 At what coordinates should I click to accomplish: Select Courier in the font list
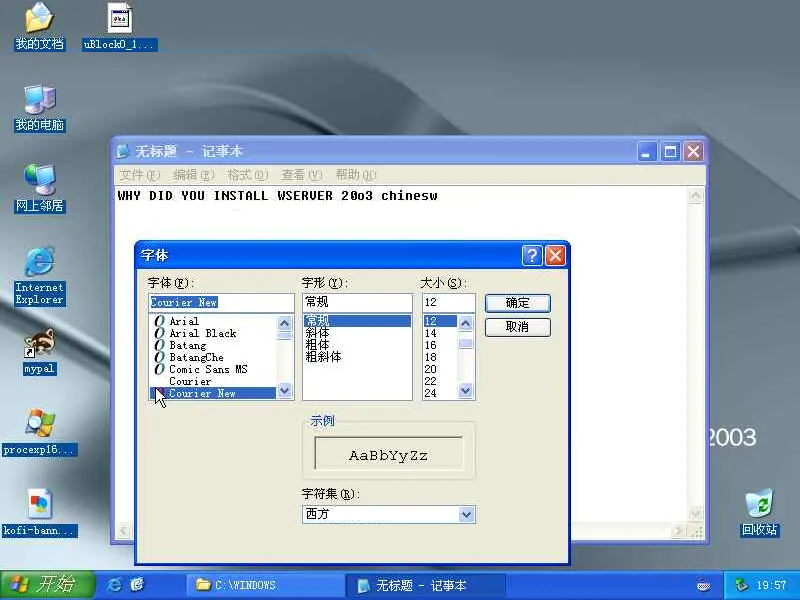213,381
